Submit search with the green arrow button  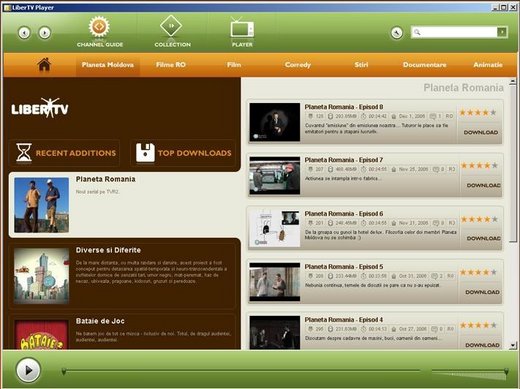click(502, 32)
